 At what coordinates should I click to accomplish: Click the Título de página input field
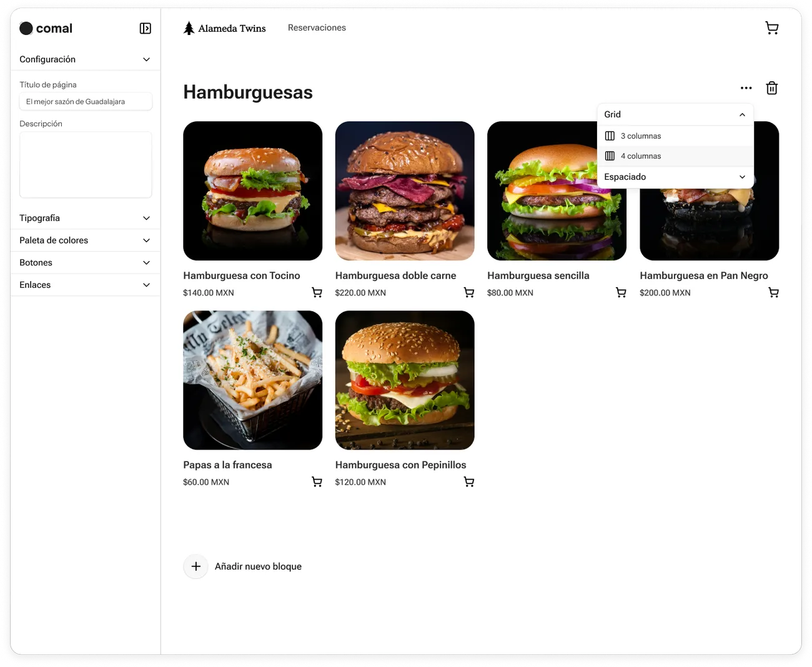pyautogui.click(x=86, y=101)
